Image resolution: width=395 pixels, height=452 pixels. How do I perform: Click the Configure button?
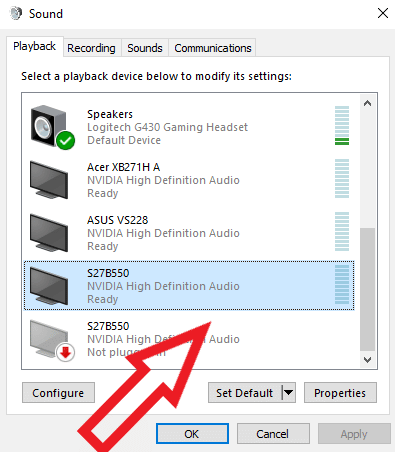tap(58, 393)
